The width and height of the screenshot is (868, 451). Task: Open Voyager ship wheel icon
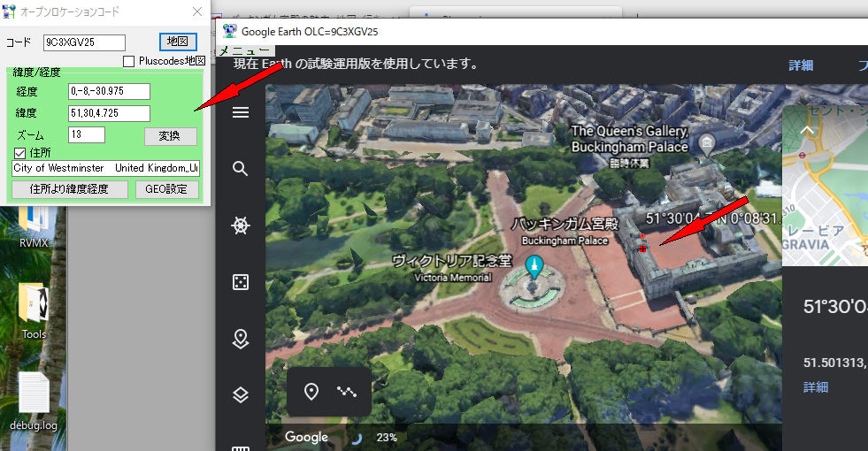pyautogui.click(x=240, y=225)
